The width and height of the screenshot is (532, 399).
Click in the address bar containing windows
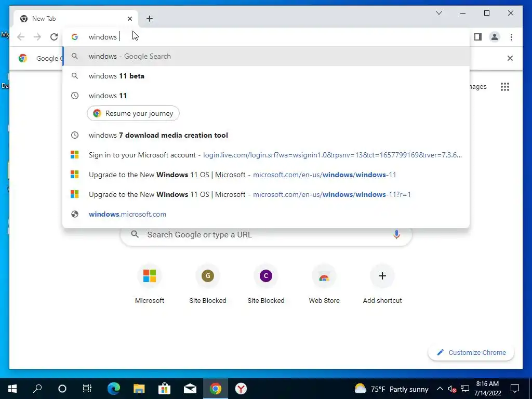coord(266,37)
